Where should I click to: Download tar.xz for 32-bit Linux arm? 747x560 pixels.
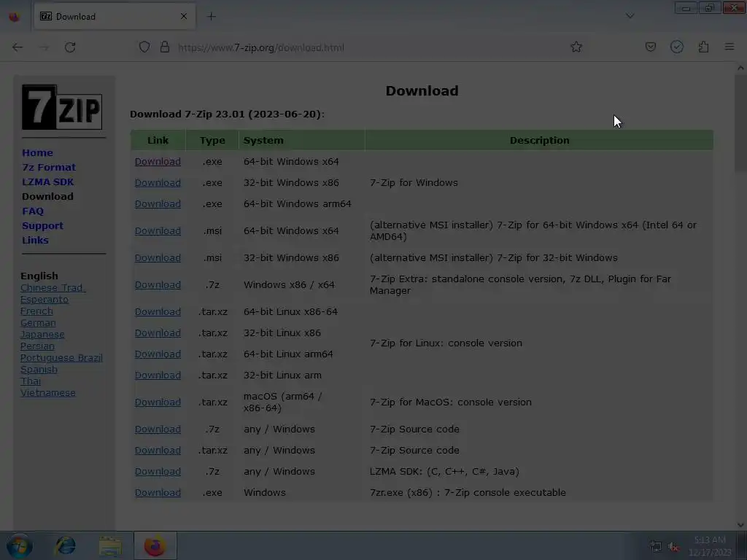coord(158,376)
